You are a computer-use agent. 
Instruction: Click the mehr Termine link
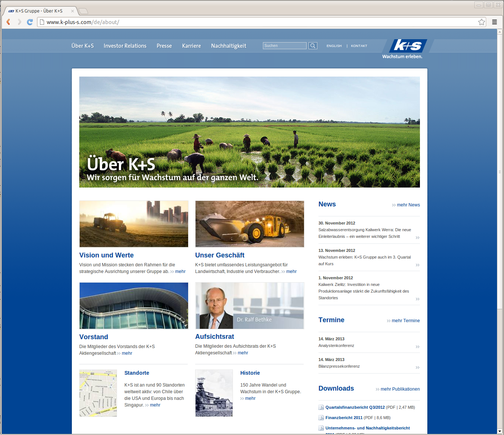pyautogui.click(x=403, y=321)
